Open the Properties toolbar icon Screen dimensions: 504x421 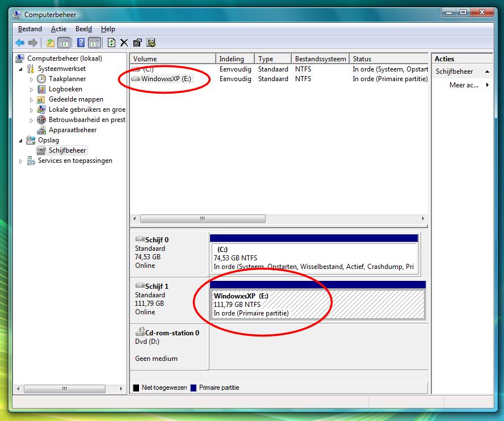(x=137, y=43)
